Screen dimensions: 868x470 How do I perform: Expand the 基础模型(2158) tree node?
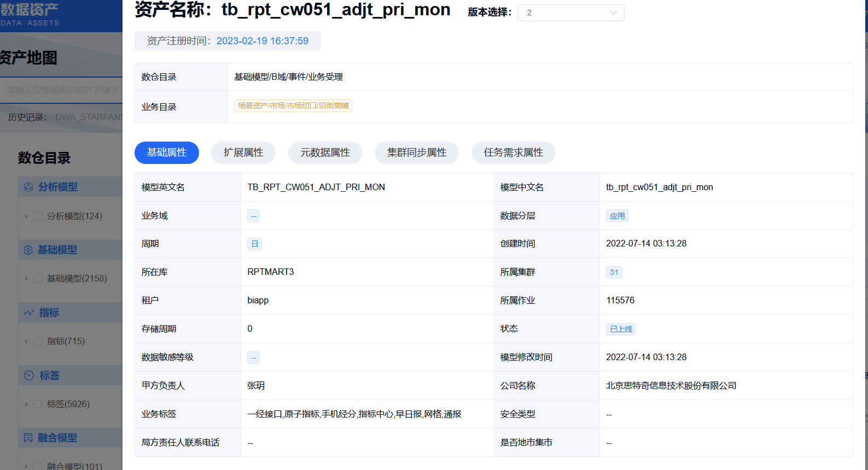(x=26, y=279)
